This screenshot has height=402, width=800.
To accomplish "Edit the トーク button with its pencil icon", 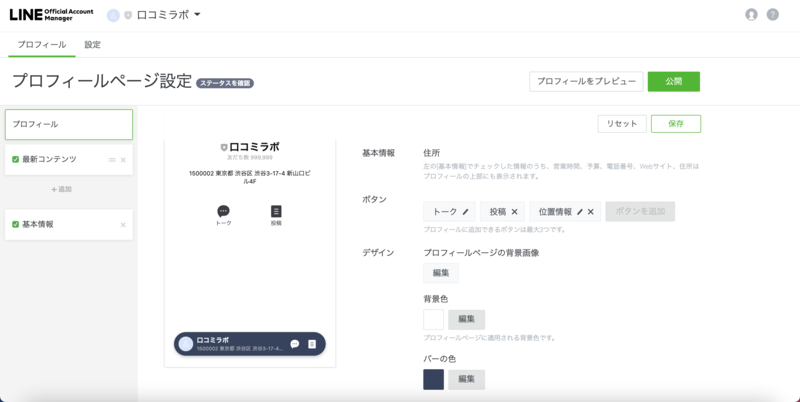I will click(x=465, y=212).
